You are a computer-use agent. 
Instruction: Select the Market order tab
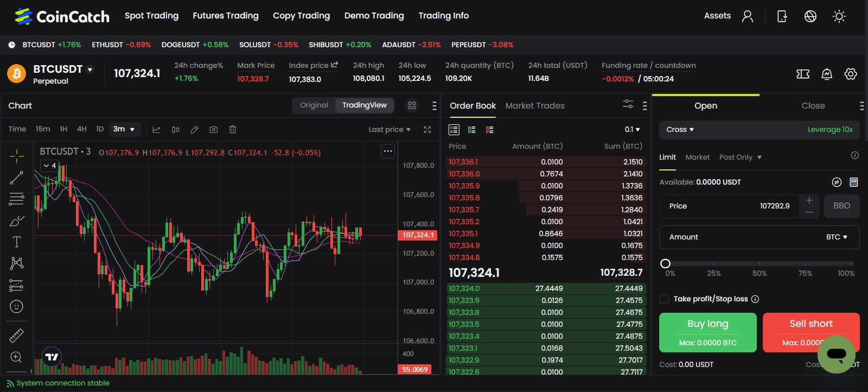698,157
